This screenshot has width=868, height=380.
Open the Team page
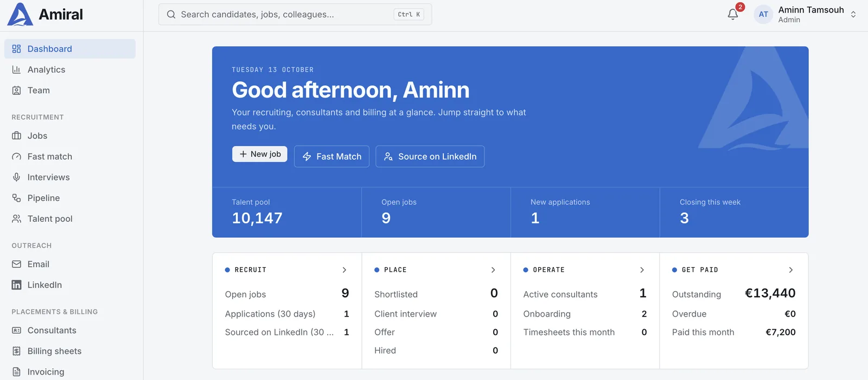click(70, 91)
